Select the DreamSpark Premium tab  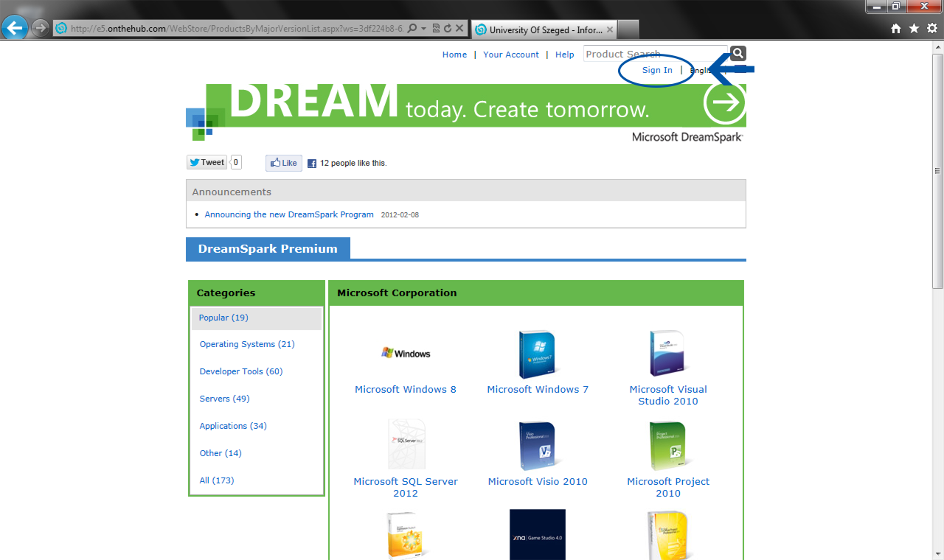[268, 248]
